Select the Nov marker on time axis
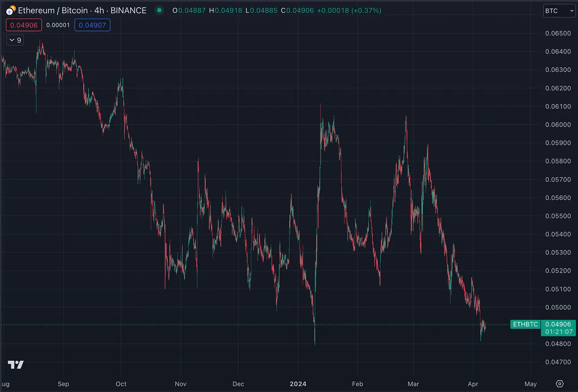Screen dimensions: 578x392 click(x=181, y=384)
